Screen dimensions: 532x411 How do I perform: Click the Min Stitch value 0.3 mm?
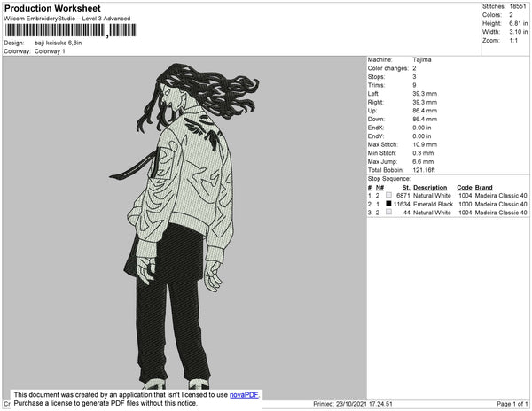point(423,153)
